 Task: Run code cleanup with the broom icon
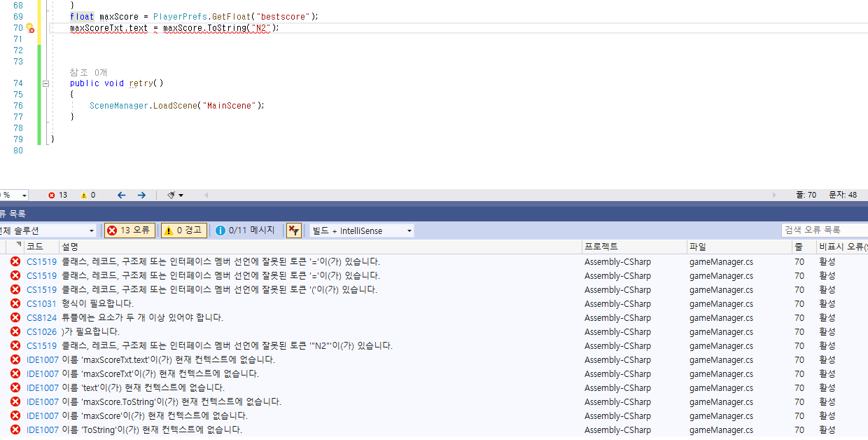click(x=171, y=195)
